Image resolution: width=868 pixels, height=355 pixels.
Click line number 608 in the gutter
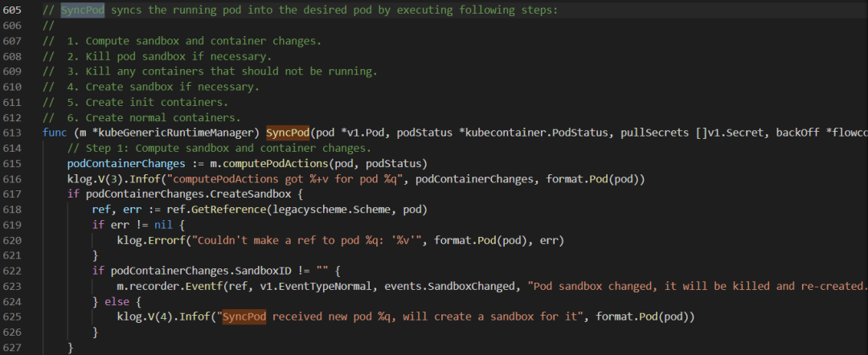pyautogui.click(x=11, y=56)
